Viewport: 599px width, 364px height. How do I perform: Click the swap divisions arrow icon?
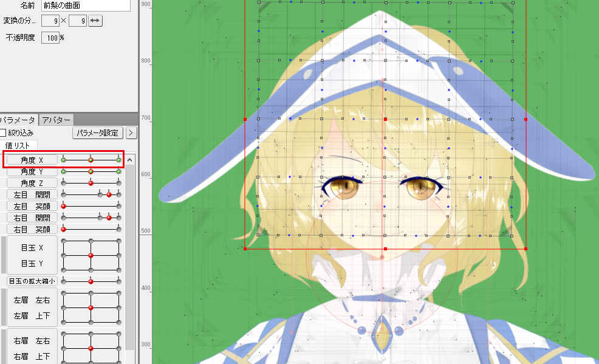(x=95, y=21)
